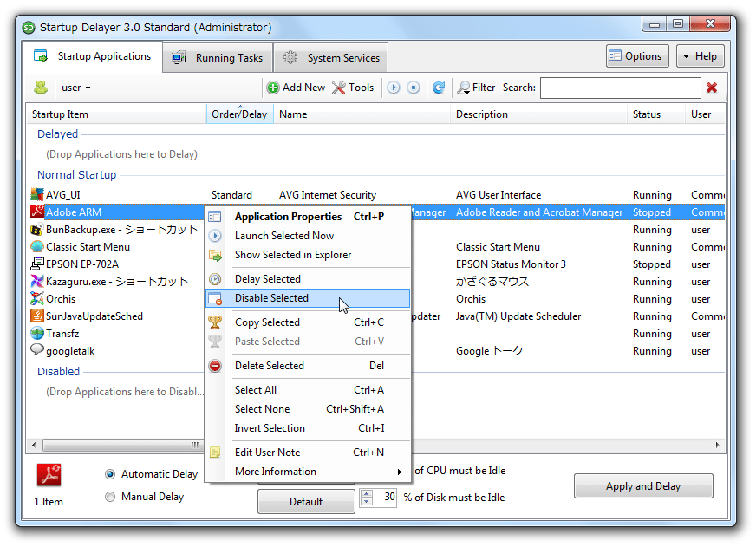The height and width of the screenshot is (547, 756).
Task: Select the Startup Applications tab
Action: tap(92, 56)
